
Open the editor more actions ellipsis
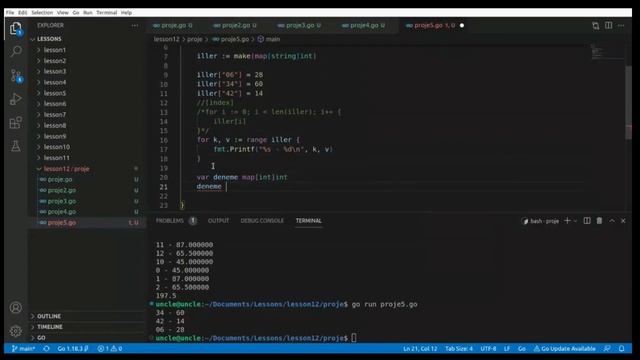tap(621, 25)
